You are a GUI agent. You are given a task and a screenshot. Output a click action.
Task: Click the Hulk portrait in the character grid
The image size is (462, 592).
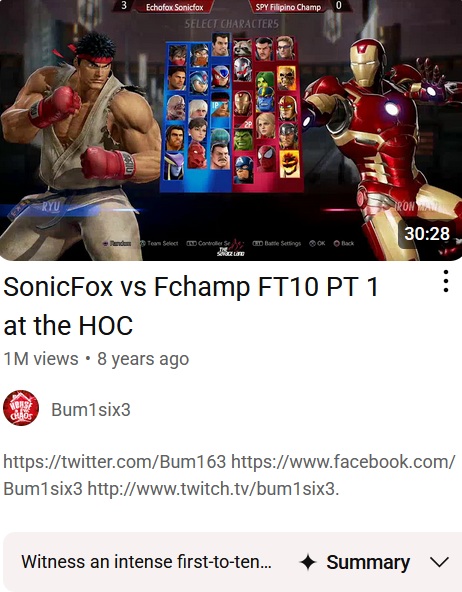point(243,140)
